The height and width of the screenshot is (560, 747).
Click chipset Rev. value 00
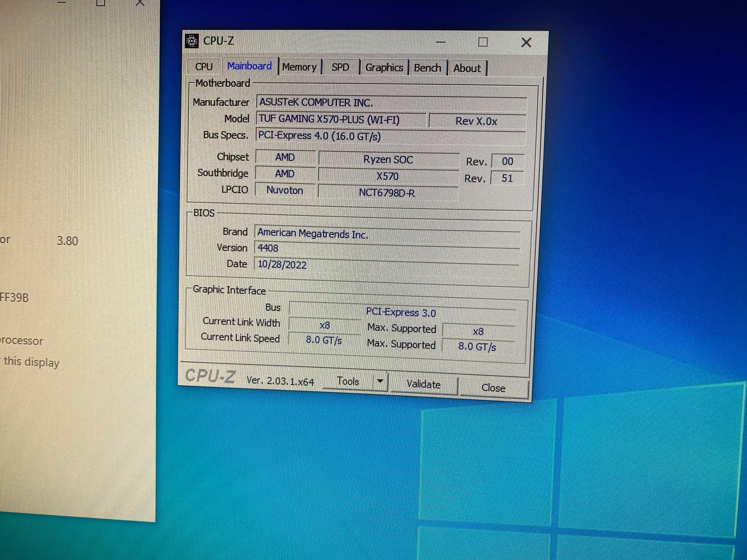pyautogui.click(x=508, y=161)
